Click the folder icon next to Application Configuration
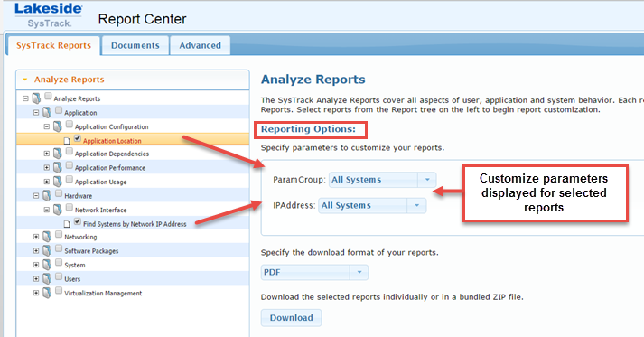The image size is (644, 337). tap(58, 126)
